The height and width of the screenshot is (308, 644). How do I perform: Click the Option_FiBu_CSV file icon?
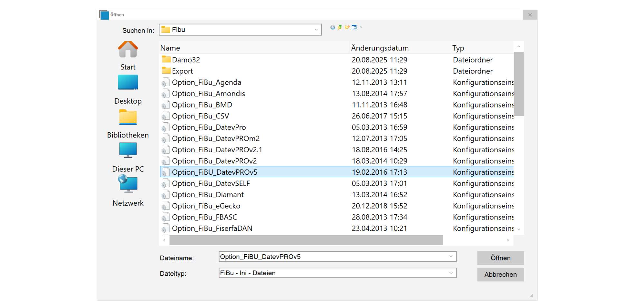coord(166,116)
